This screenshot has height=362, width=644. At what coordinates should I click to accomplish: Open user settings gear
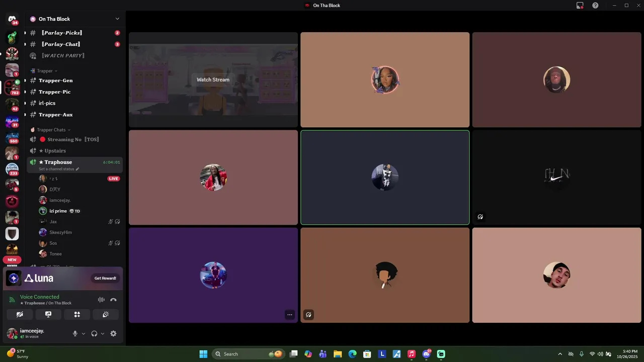pos(113,333)
